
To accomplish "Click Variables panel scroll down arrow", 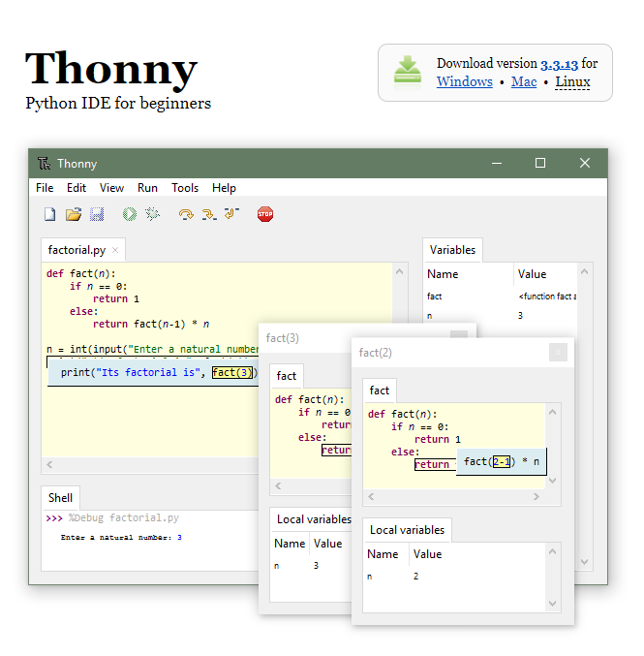I will click(x=585, y=562).
